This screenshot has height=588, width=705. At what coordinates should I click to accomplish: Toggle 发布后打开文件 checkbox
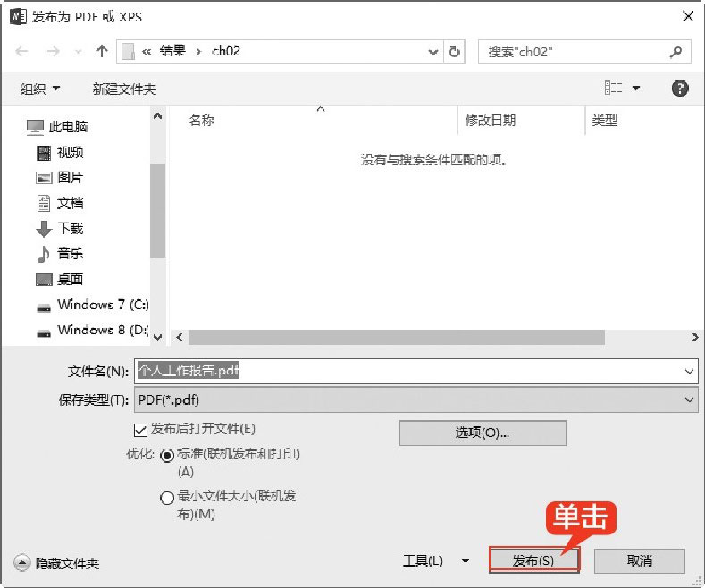click(140, 430)
